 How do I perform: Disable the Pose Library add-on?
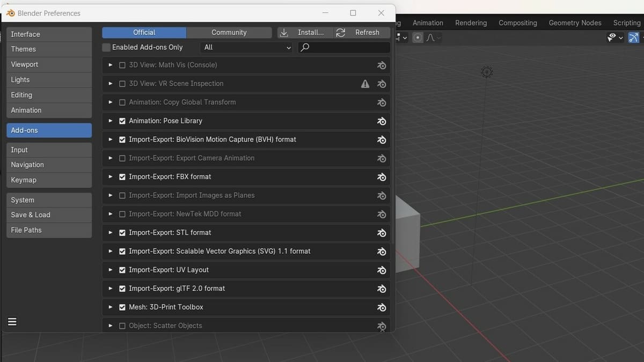tap(122, 121)
